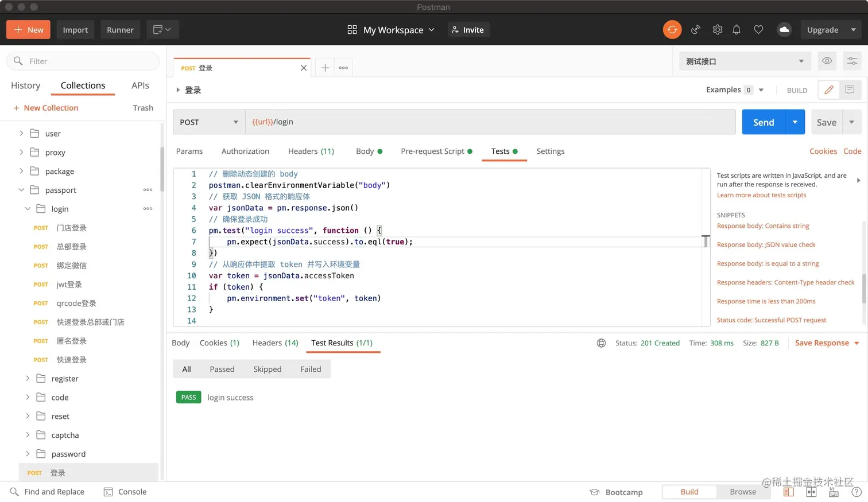Open Upgrade dropdown arrow
Viewport: 868px width, 502px height.
pos(854,30)
